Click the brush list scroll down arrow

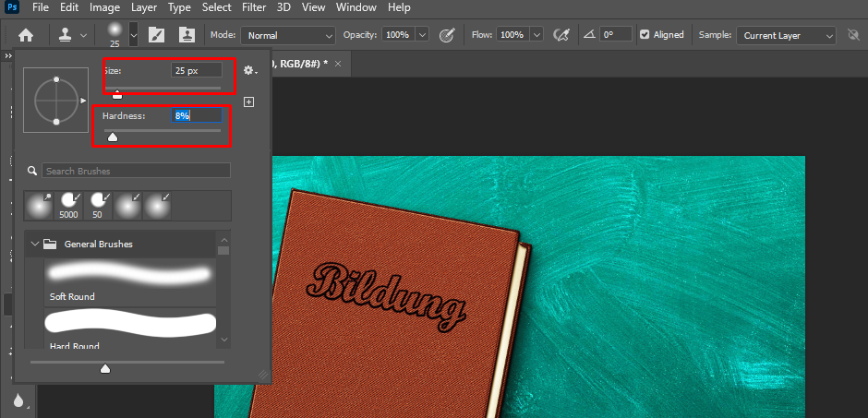pyautogui.click(x=223, y=339)
